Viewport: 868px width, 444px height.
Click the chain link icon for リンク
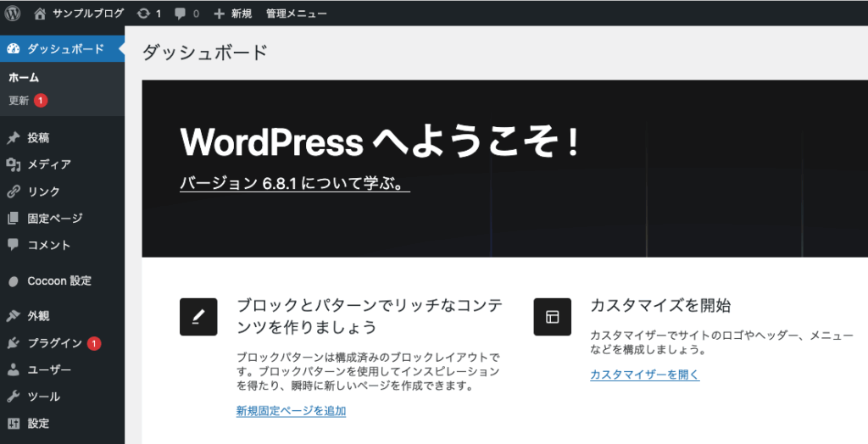[x=14, y=191]
